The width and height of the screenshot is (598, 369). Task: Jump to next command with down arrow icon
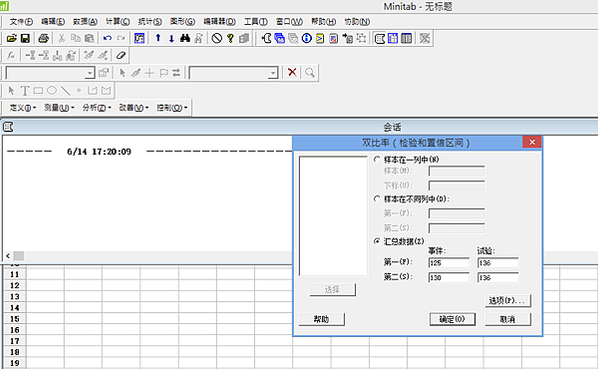171,38
